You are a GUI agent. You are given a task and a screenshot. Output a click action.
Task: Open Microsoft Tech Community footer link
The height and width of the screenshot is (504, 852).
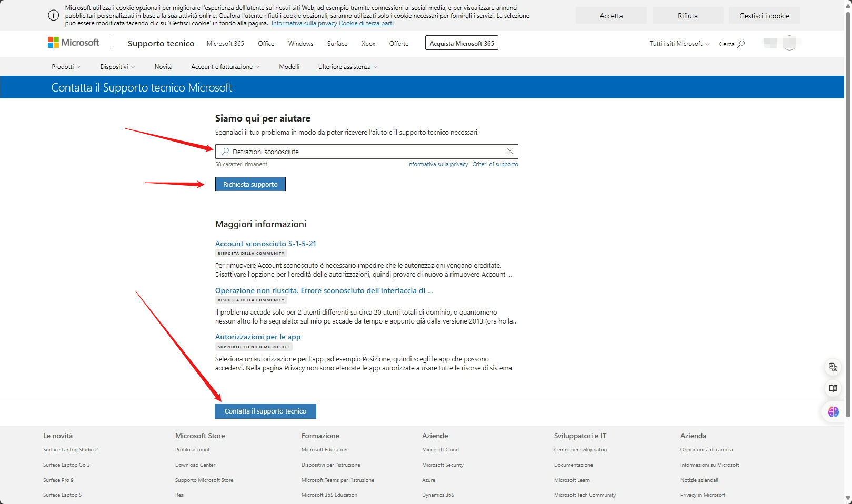(585, 495)
